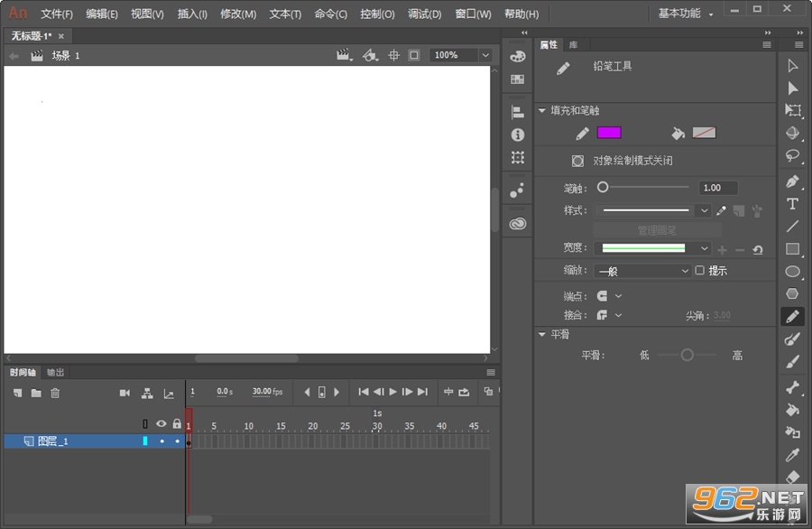Open the scale 一般 dropdown
The height and width of the screenshot is (529, 812).
642,271
